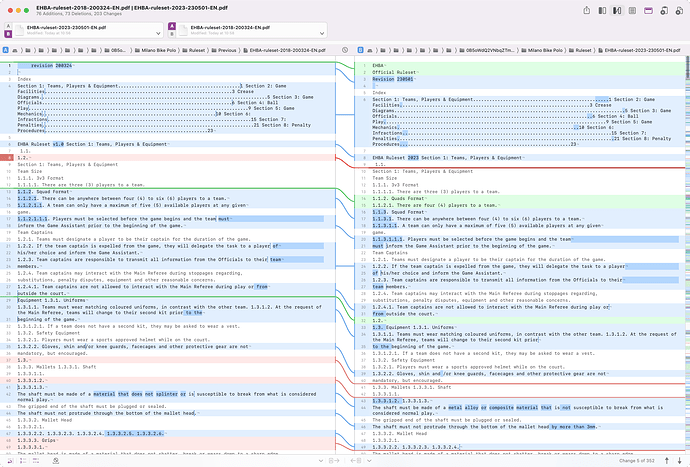Click line number 14 in right gutter

[363, 199]
